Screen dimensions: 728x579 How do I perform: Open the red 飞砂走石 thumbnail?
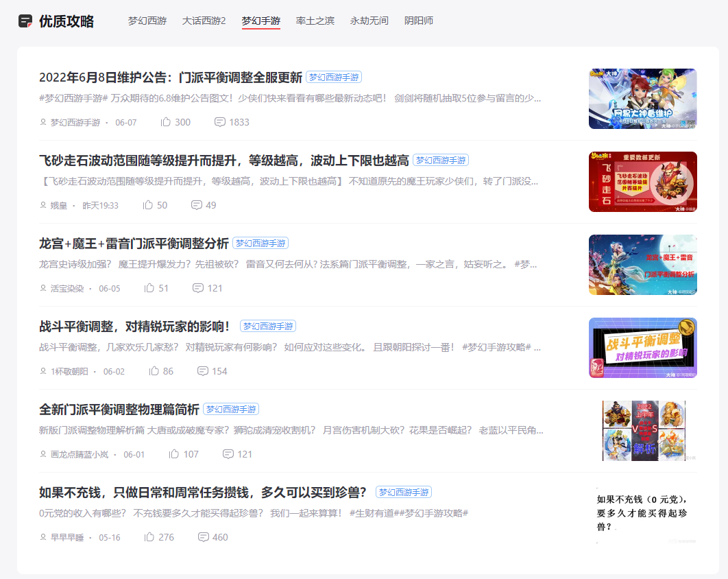[x=642, y=182]
